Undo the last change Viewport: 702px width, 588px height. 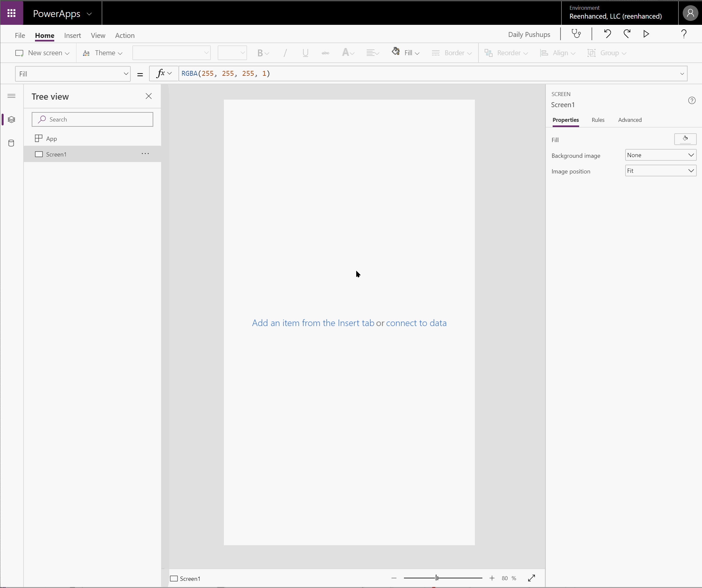pos(608,34)
